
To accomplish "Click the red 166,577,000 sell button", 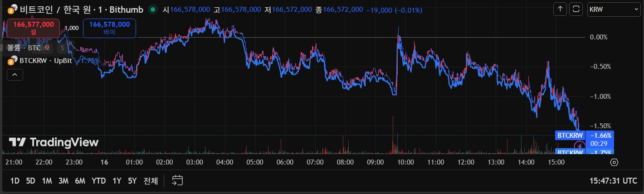I will pyautogui.click(x=34, y=28).
